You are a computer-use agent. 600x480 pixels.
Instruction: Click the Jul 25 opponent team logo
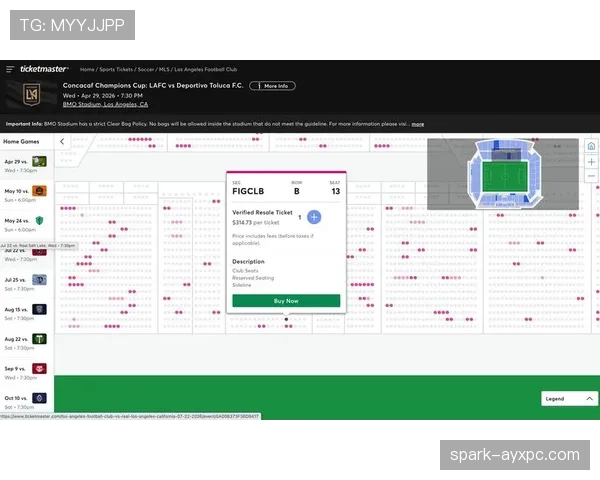[39, 280]
